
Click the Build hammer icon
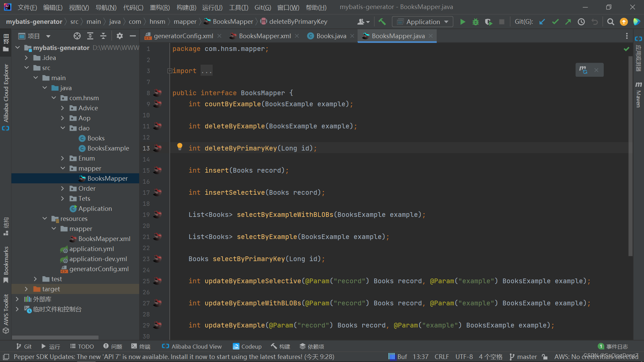tap(382, 22)
